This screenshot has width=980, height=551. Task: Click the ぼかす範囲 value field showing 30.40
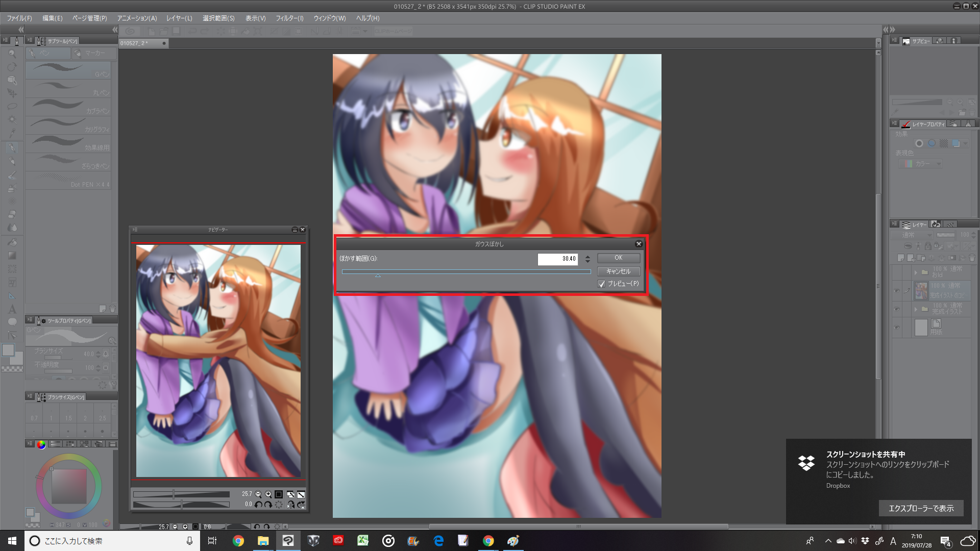point(557,259)
